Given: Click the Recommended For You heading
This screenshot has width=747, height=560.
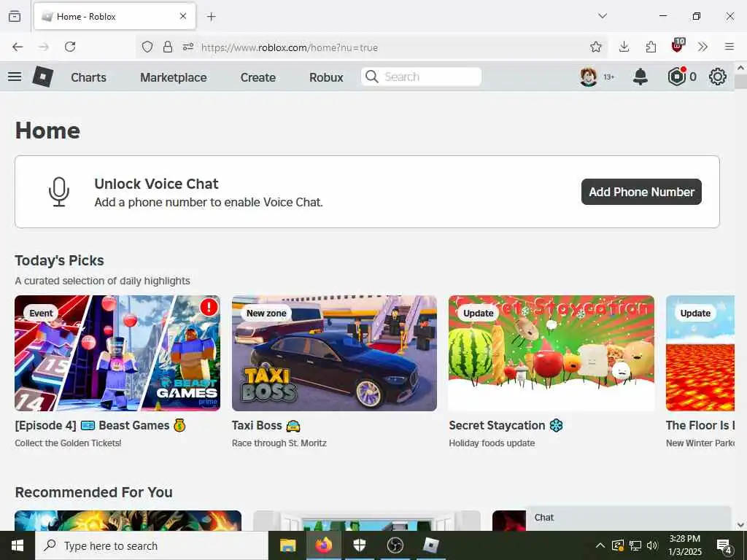Looking at the screenshot, I should [94, 492].
